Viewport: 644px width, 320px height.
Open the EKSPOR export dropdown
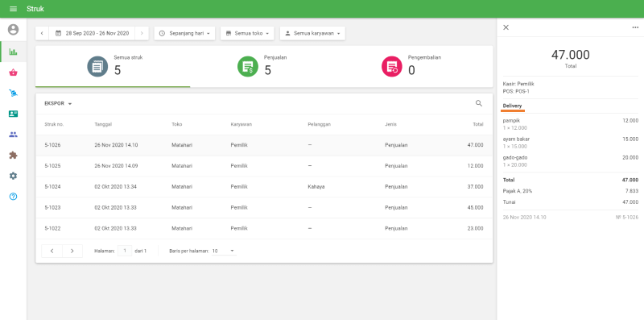58,104
